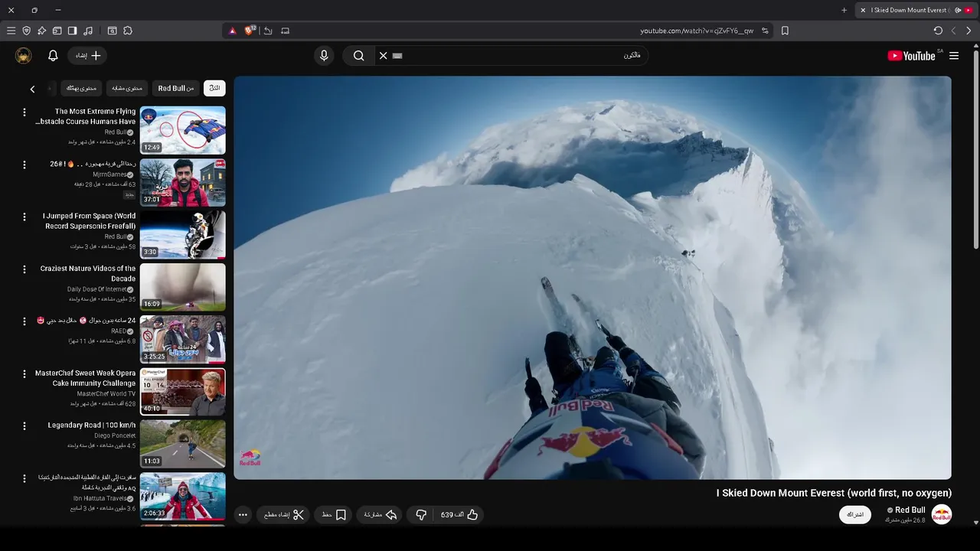
Task: Click the Brave Rewards triangle icon
Action: point(233,31)
